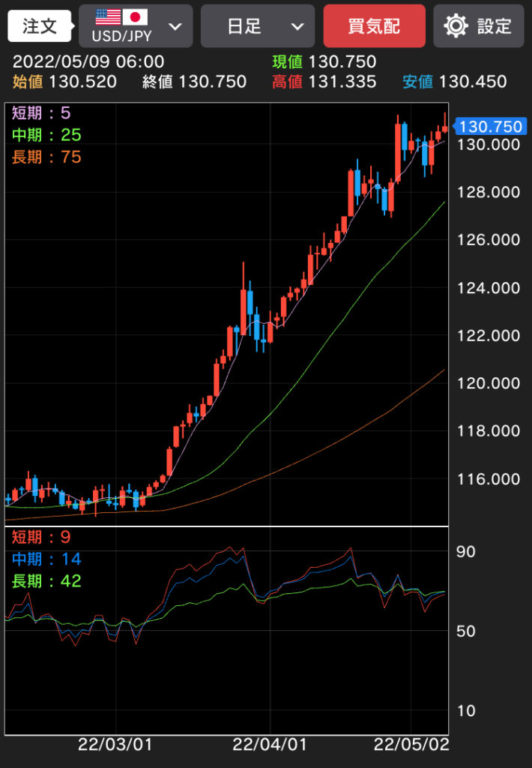Tap the 安値 130.450 low price readout
Viewport: 532px width, 768px height.
(454, 82)
